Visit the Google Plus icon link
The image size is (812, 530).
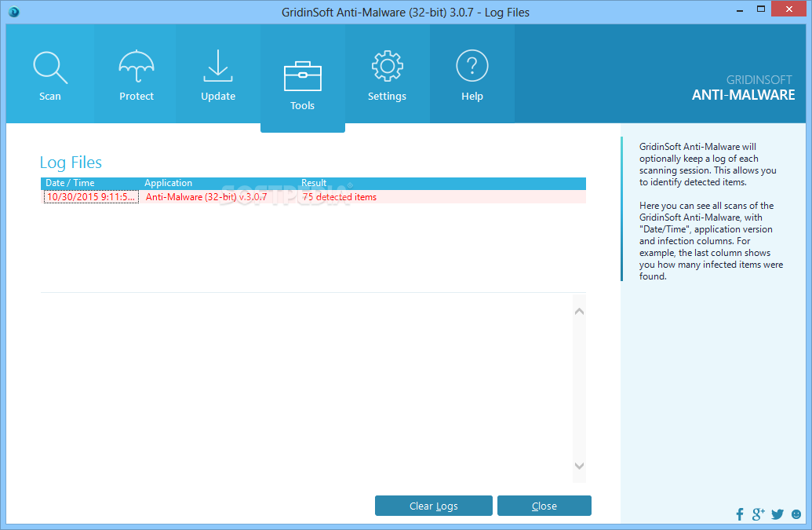(x=758, y=514)
